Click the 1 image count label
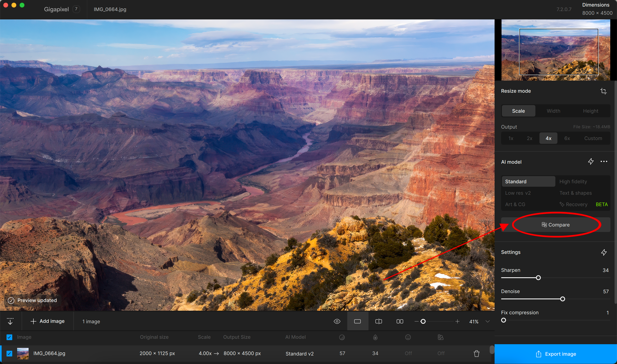 (91, 321)
